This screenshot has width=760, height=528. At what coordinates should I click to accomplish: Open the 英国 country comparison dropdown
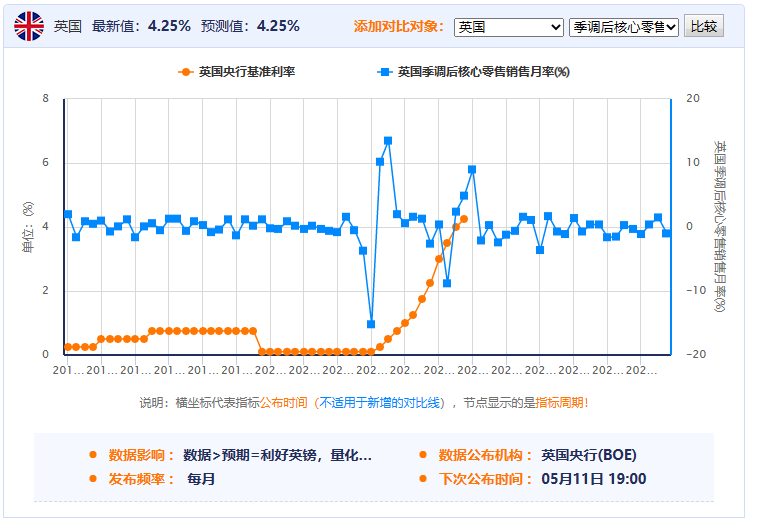[509, 27]
